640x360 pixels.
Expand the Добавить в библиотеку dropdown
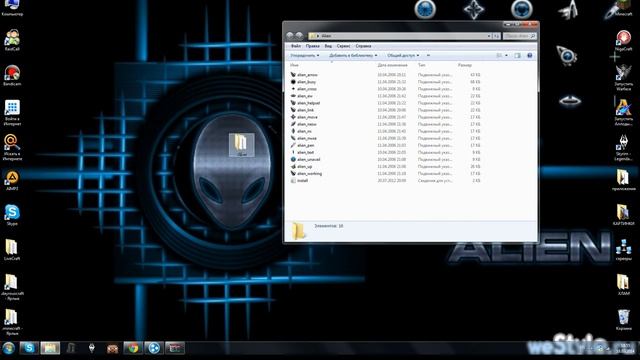click(x=353, y=56)
